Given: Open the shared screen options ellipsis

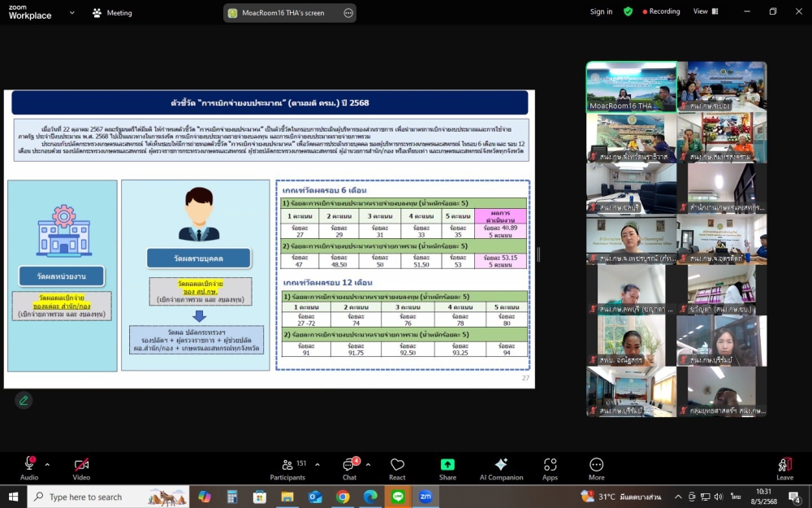Looking at the screenshot, I should [348, 13].
